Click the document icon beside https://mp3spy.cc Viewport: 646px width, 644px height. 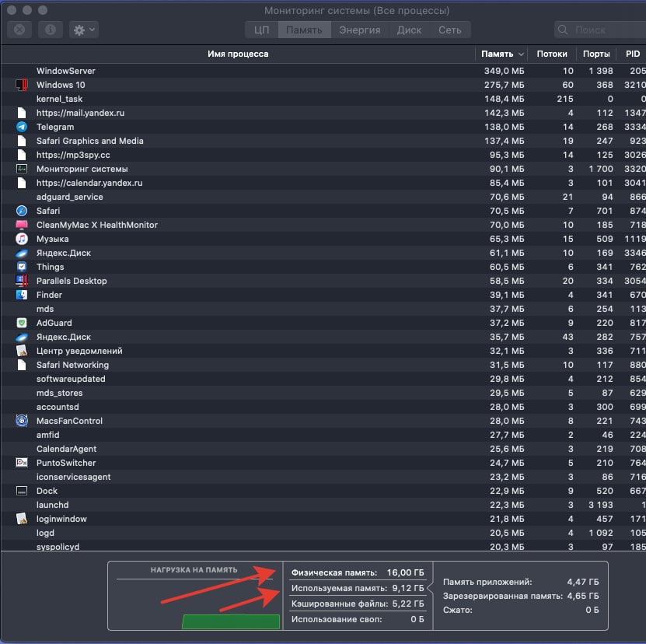tap(22, 155)
